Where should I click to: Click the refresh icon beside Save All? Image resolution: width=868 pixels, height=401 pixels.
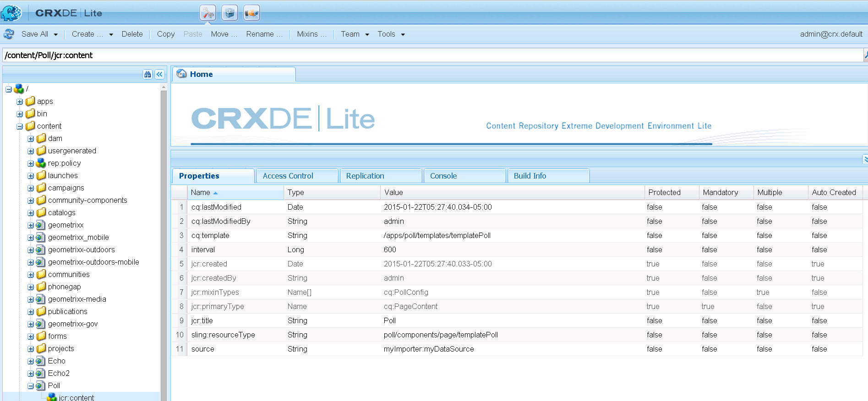(x=9, y=34)
